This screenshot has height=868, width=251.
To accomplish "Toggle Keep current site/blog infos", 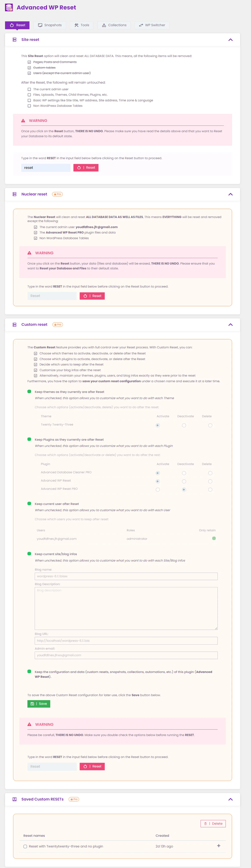I will [29, 554].
